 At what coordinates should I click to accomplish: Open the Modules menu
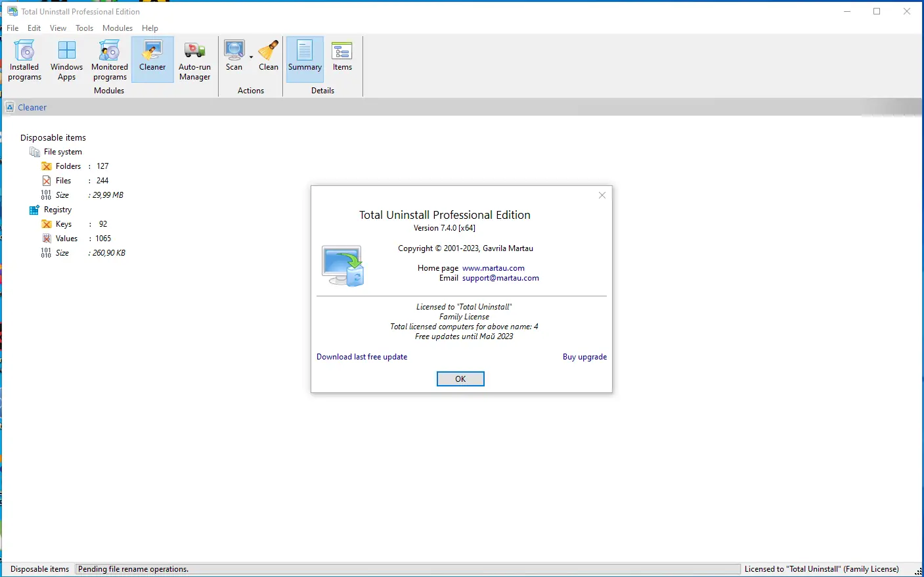pos(118,28)
